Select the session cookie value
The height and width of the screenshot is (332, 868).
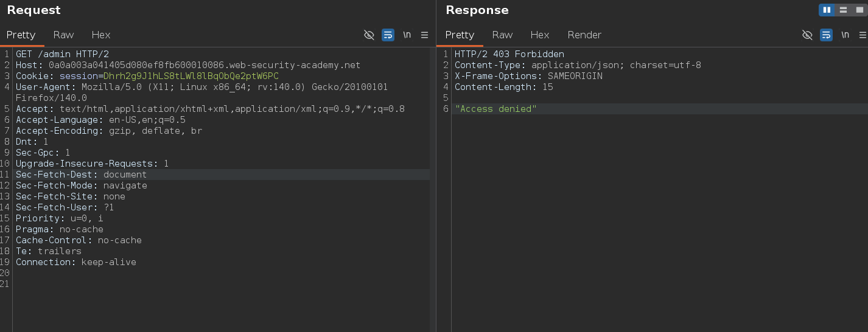tap(191, 76)
